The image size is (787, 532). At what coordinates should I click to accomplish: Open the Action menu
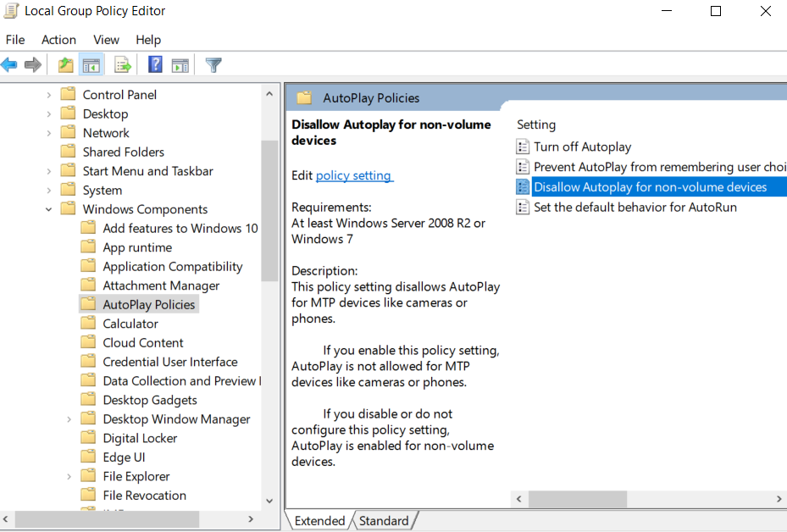[x=58, y=40]
